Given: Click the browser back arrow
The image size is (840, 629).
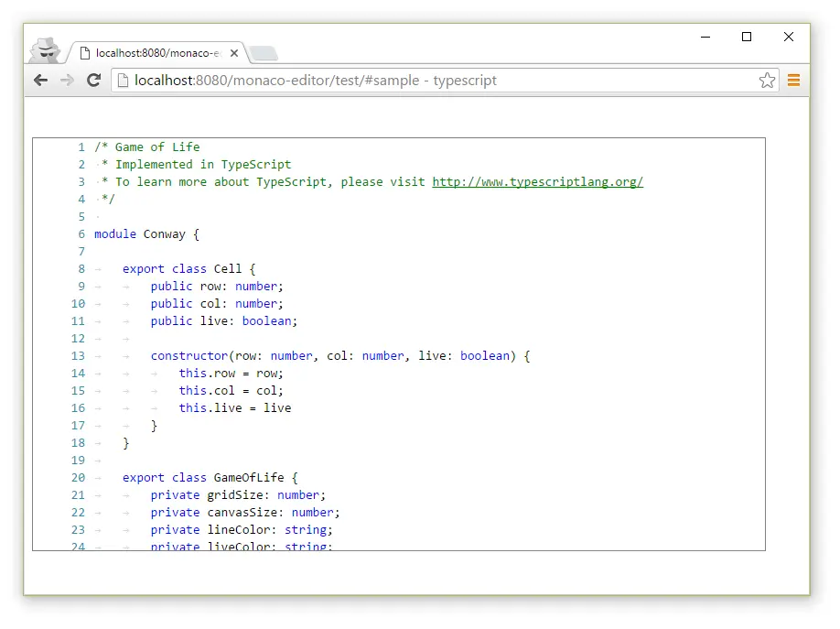Looking at the screenshot, I should click(40, 81).
